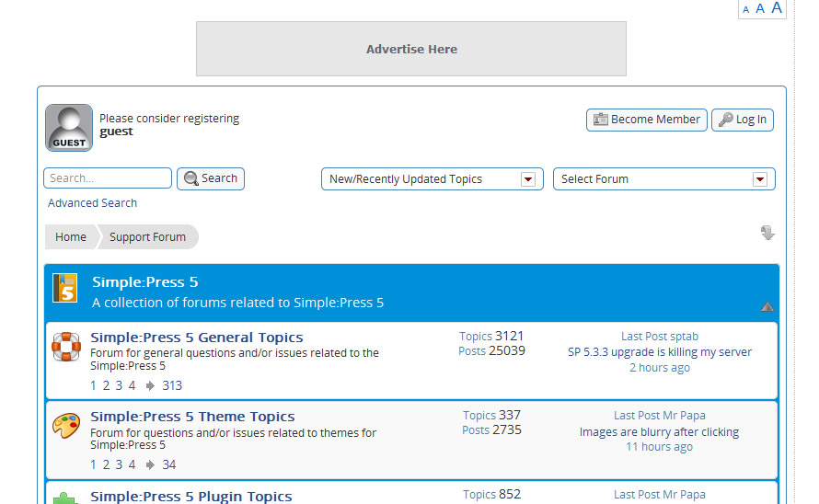Image resolution: width=819 pixels, height=504 pixels.
Task: Click the smallest font size A
Action: (x=746, y=10)
